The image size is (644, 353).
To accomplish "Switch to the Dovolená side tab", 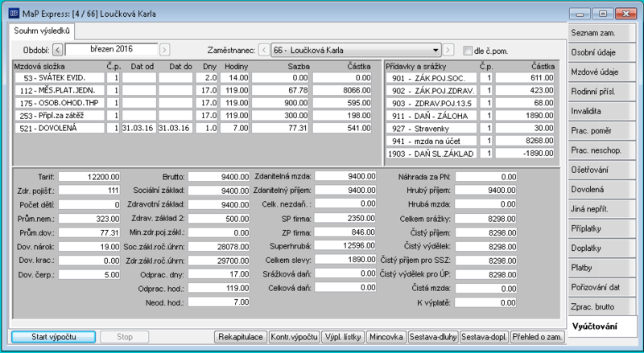I will pyautogui.click(x=602, y=189).
